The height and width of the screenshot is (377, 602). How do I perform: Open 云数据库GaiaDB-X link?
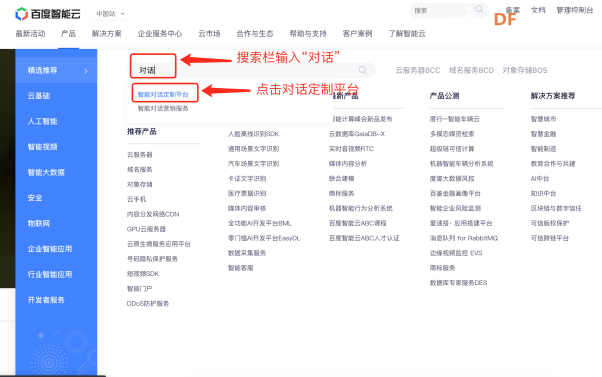coord(357,134)
